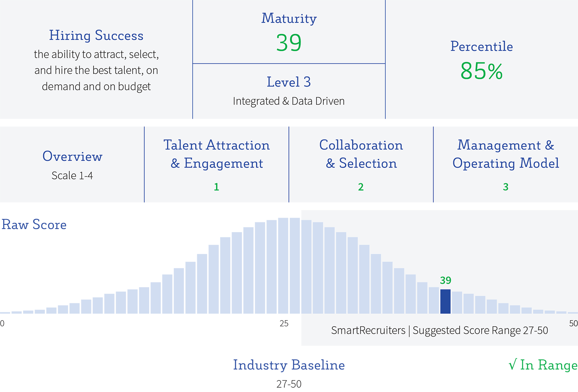578x392 pixels.
Task: Click the dark blue highlighted histogram bar
Action: tap(445, 301)
